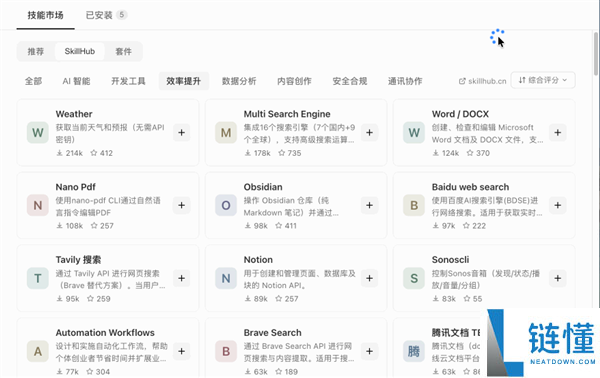Click the Weather W avatar icon
This screenshot has height=378, width=600.
coord(38,132)
